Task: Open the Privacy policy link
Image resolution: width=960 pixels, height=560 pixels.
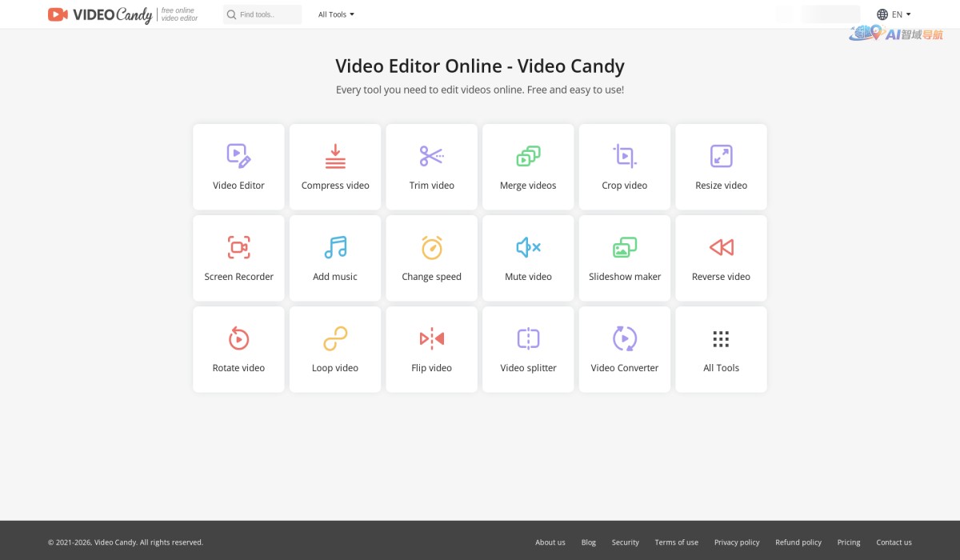Action: [x=736, y=542]
